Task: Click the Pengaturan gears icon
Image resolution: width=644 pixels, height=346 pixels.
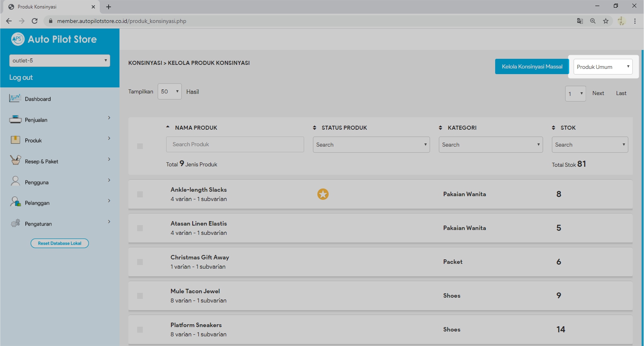Action: (15, 223)
